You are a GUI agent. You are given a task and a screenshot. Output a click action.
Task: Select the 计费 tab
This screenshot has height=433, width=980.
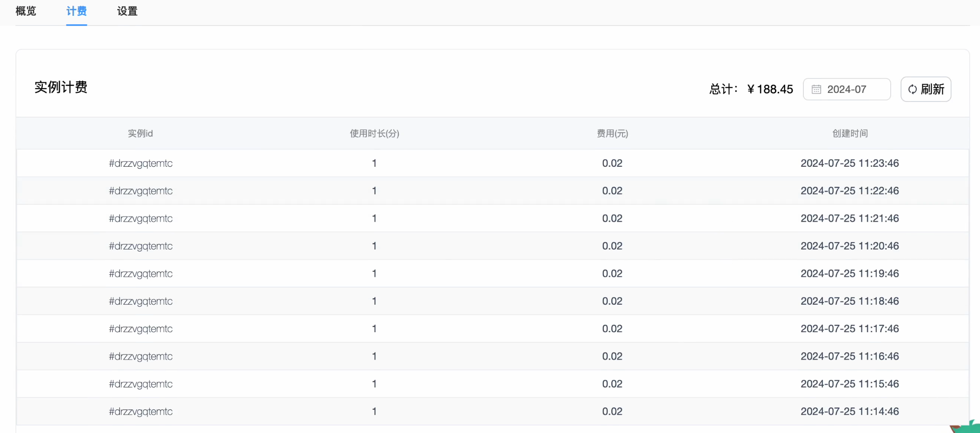point(76,11)
